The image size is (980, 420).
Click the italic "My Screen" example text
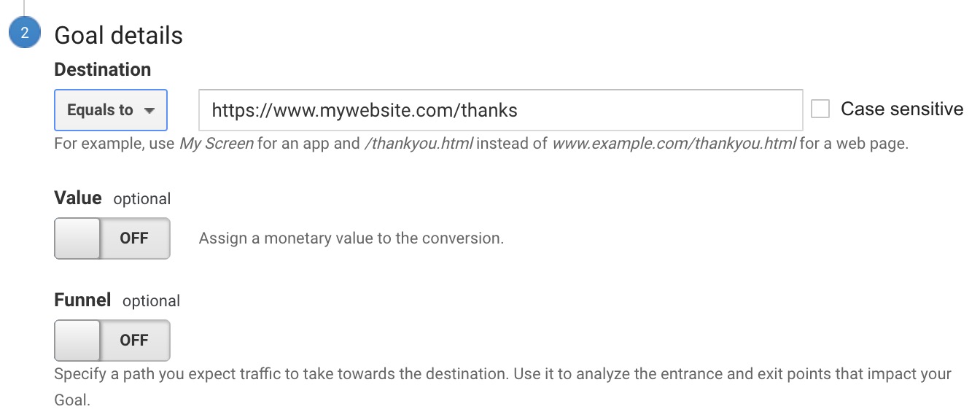tap(217, 144)
